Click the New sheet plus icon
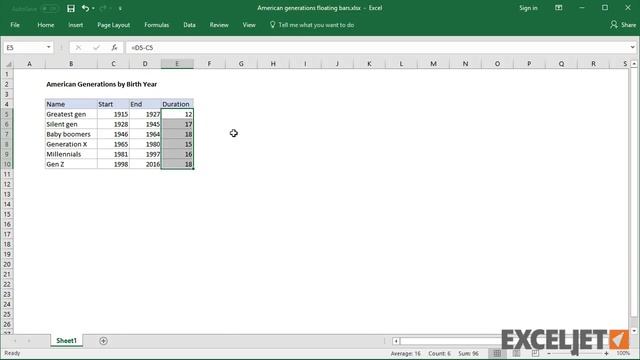Image resolution: width=640 pixels, height=360 pixels. click(x=103, y=341)
